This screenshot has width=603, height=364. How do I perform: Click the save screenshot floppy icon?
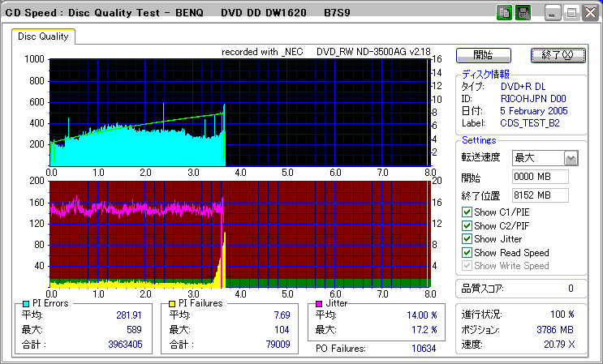pyautogui.click(x=523, y=13)
